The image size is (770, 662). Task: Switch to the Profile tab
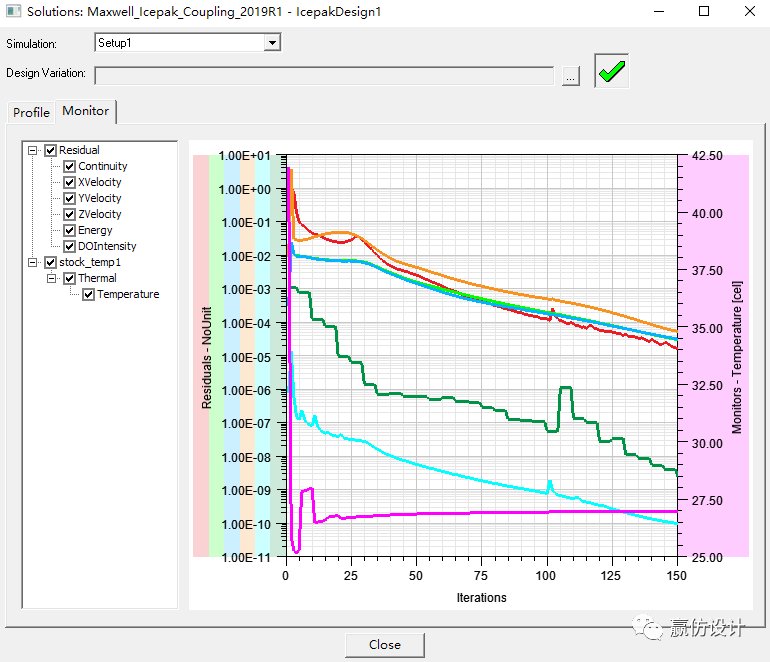click(x=31, y=113)
